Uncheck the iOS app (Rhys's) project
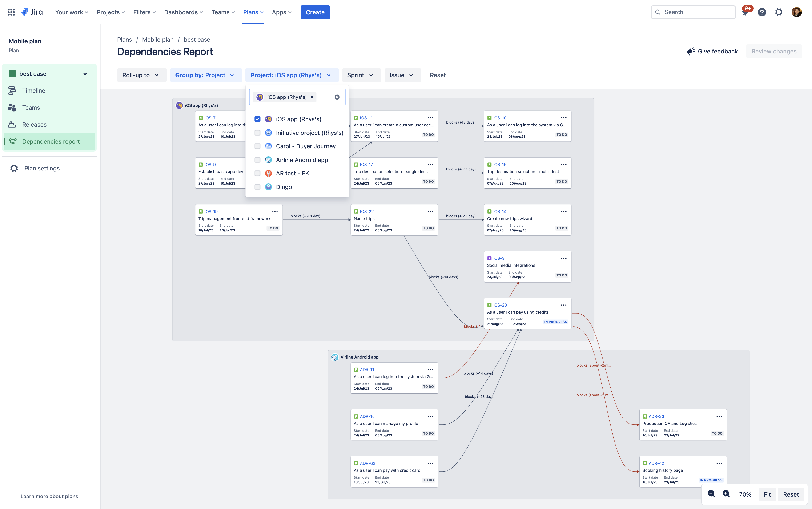 click(257, 119)
